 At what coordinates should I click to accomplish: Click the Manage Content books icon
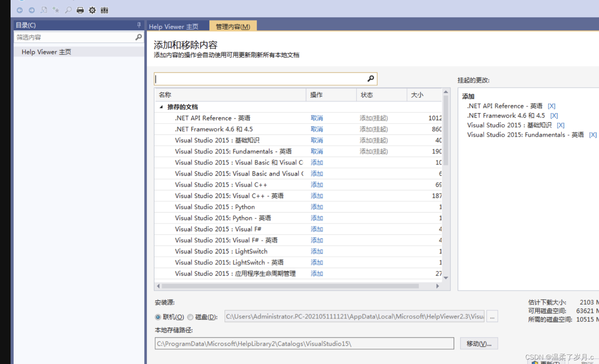[x=104, y=10]
